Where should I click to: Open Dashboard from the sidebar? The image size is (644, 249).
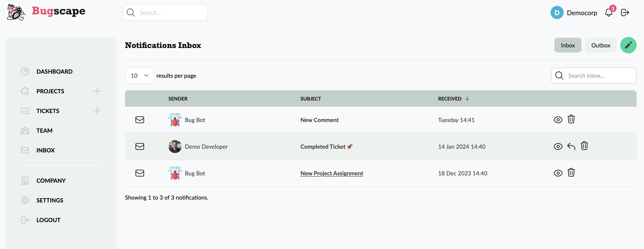pyautogui.click(x=54, y=72)
